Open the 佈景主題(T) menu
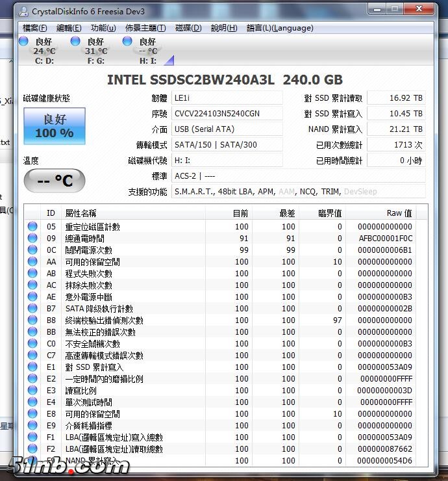 [x=145, y=28]
